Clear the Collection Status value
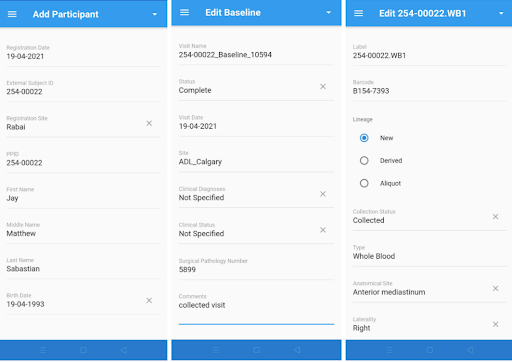 495,216
